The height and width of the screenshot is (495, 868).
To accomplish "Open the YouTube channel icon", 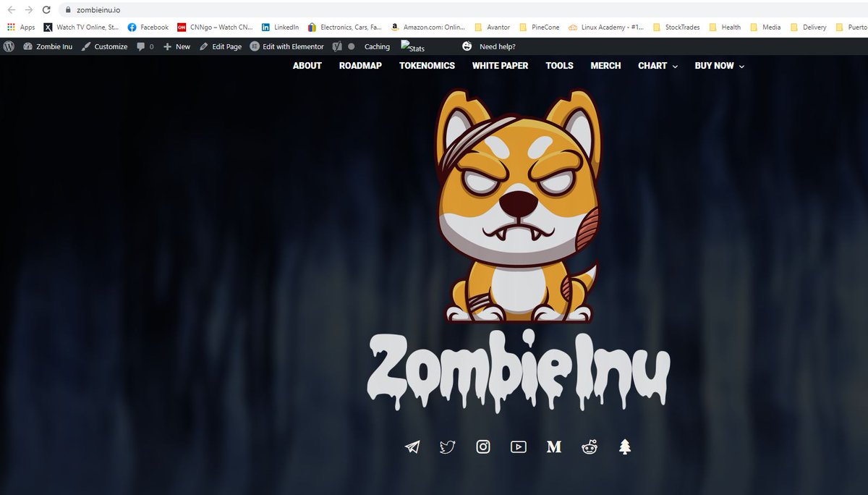I will 519,447.
